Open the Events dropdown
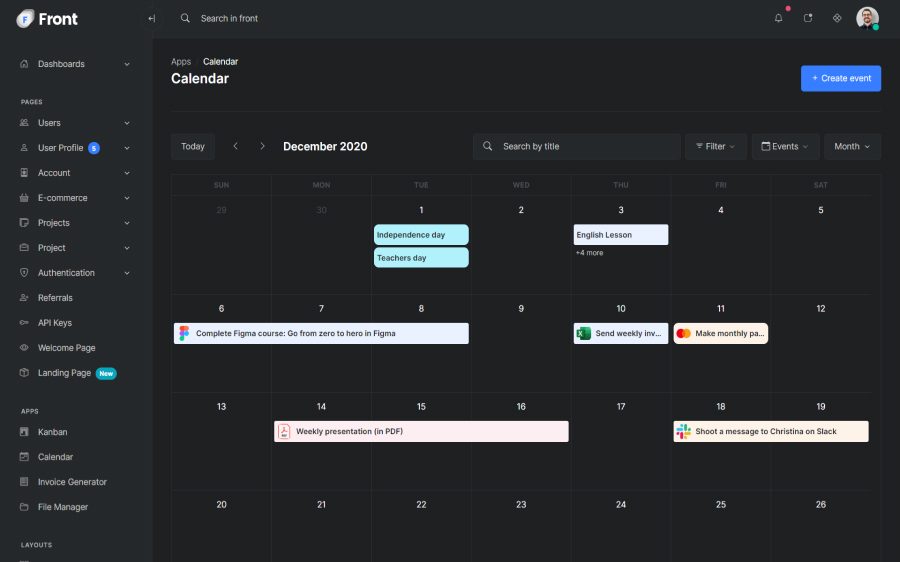 click(x=785, y=146)
